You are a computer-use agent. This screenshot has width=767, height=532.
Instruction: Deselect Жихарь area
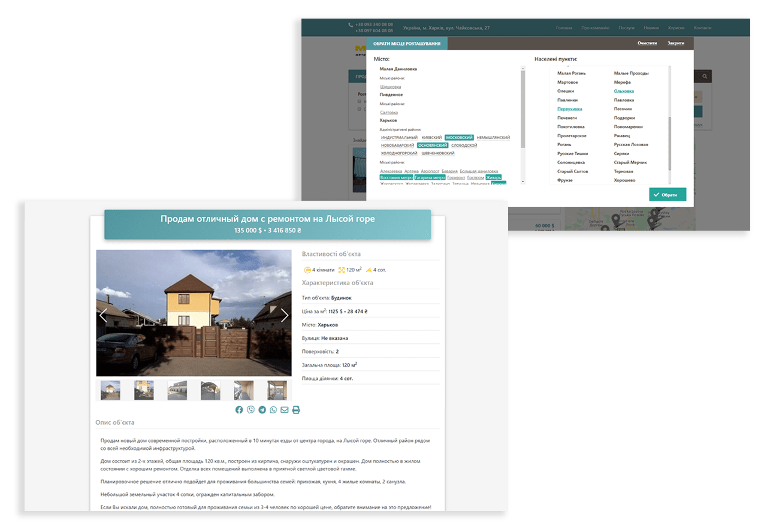click(494, 177)
